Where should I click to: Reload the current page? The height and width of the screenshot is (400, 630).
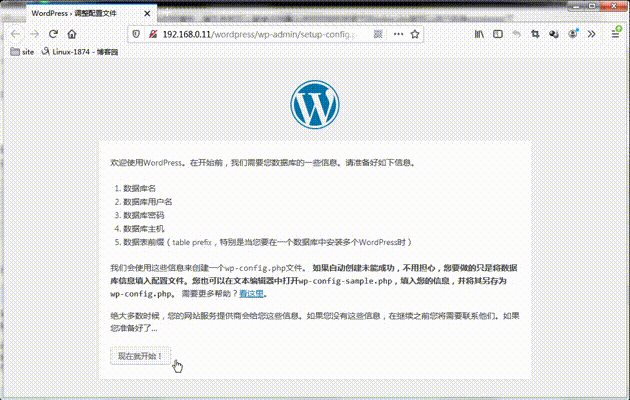pyautogui.click(x=53, y=34)
